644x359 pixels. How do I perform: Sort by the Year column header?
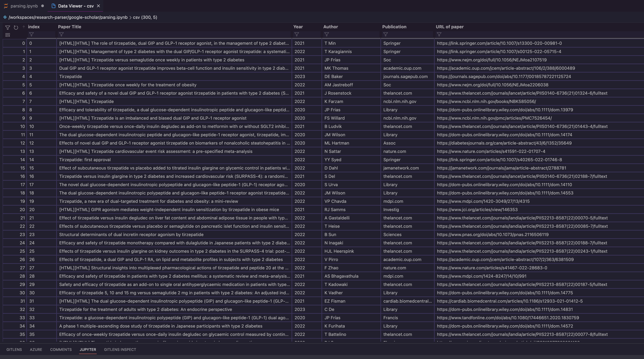(298, 27)
